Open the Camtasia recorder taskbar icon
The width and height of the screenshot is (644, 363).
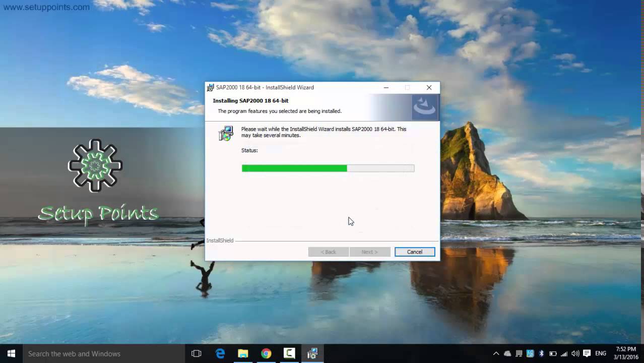[289, 353]
